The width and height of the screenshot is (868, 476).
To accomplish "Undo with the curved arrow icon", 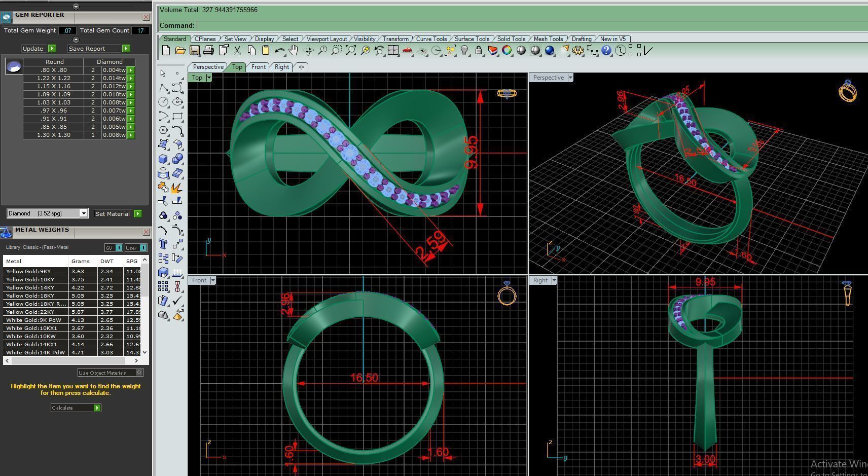I will click(x=279, y=50).
